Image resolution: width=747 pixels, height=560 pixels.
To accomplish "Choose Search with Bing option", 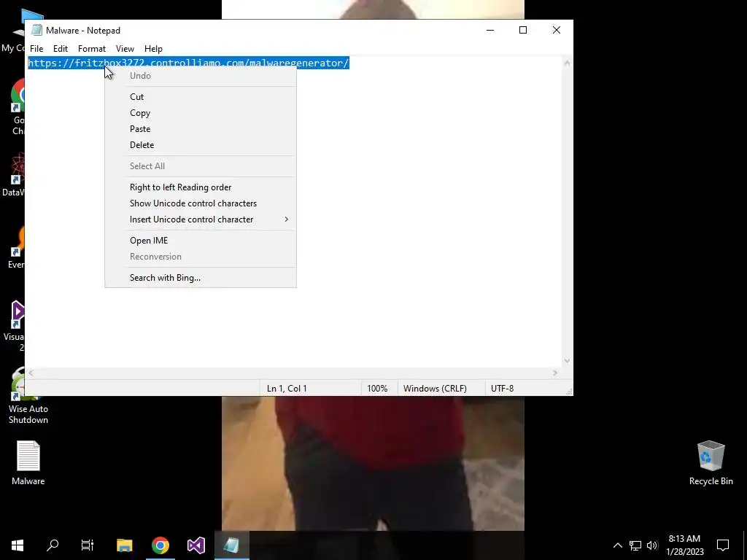I will click(201, 278).
